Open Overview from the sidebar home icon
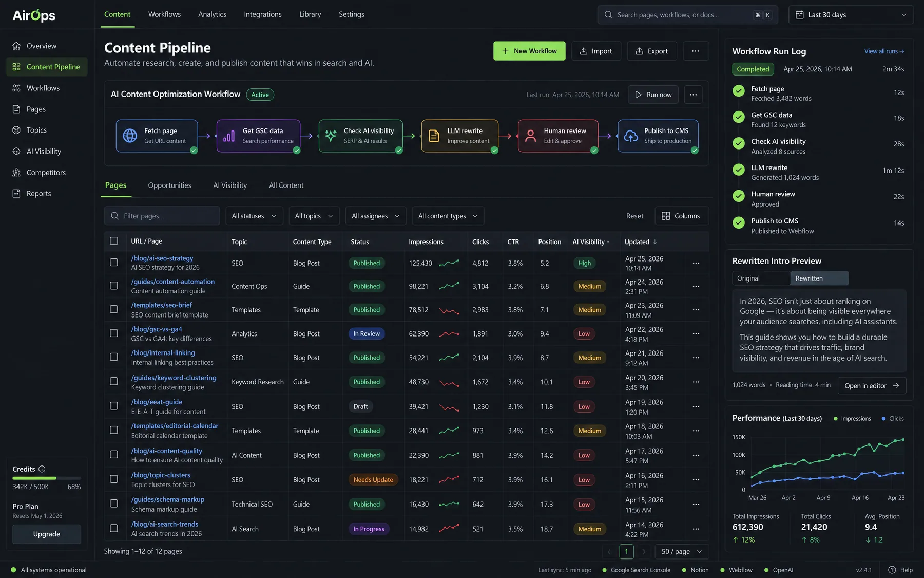 click(16, 46)
